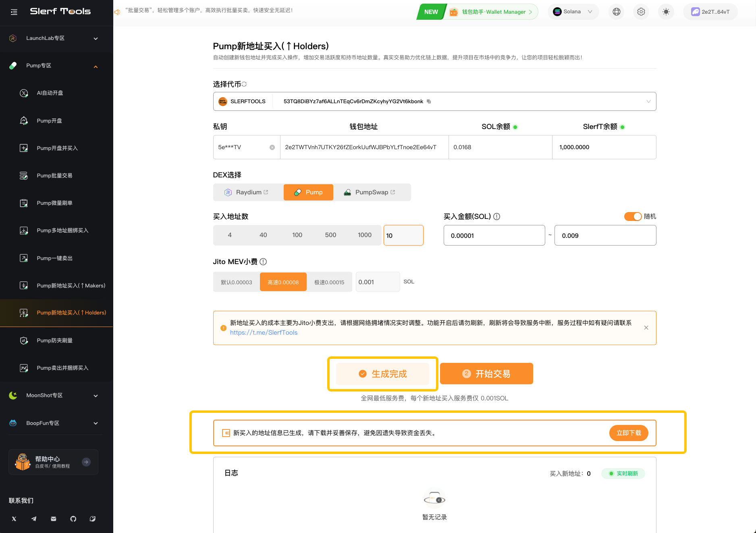The width and height of the screenshot is (756, 533).
Task: Select 高速0.00008 Jito tip
Action: (x=283, y=282)
